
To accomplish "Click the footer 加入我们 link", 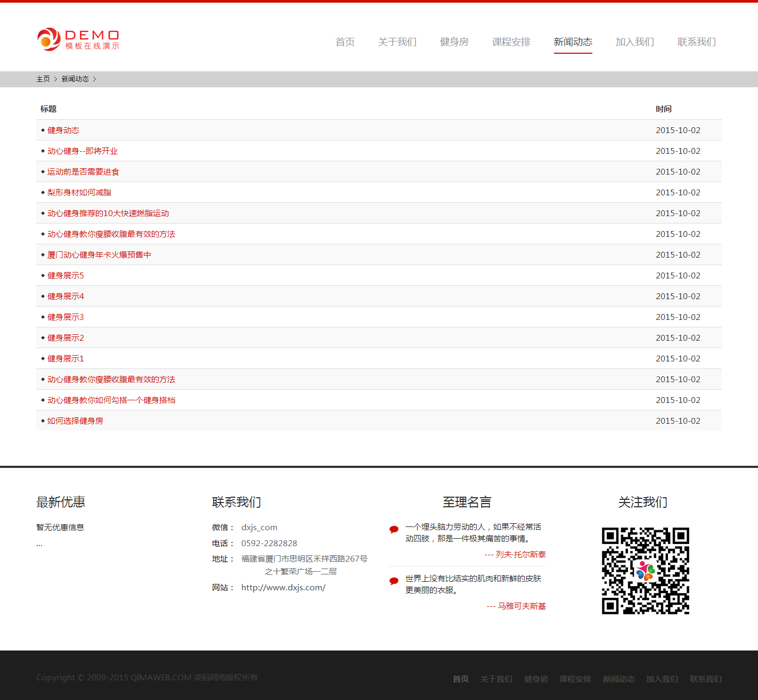I will (662, 679).
